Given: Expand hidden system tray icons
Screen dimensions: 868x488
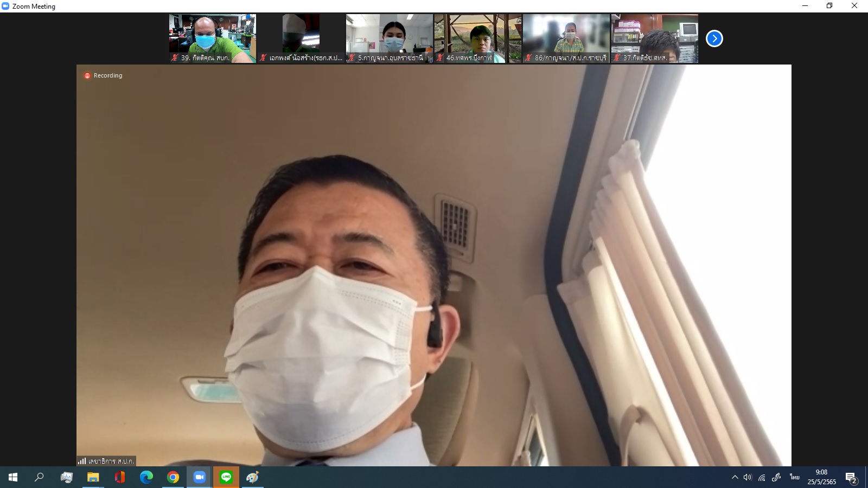Looking at the screenshot, I should click(735, 477).
